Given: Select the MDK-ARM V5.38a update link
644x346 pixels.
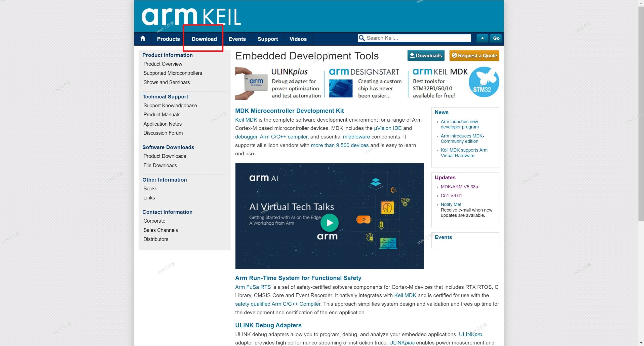Looking at the screenshot, I should 459,187.
